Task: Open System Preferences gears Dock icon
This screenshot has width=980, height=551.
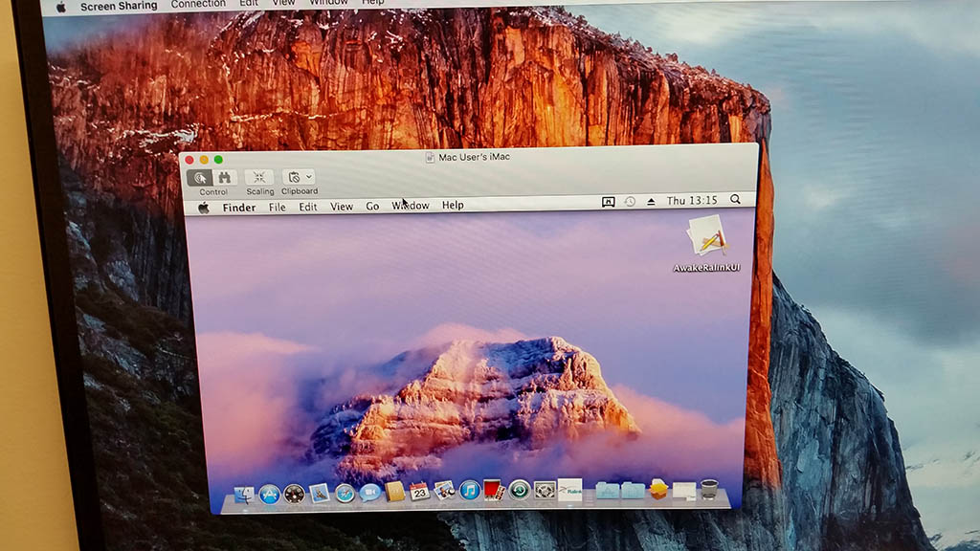Action: (545, 490)
